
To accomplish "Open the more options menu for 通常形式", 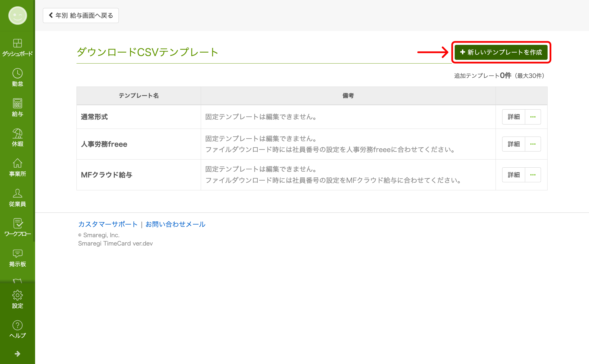I will pyautogui.click(x=533, y=117).
